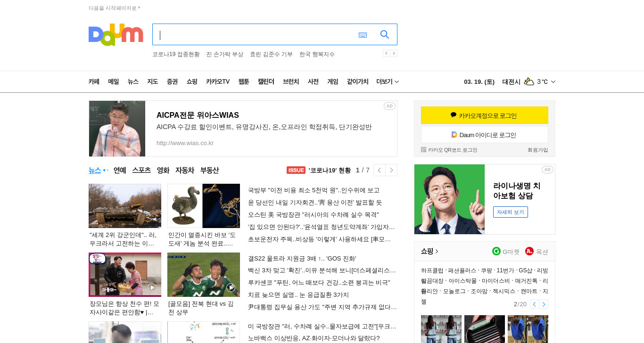Viewport: 644px width, 343px height.
Task: Open 뉴스 in the navigation bar
Action: click(133, 82)
